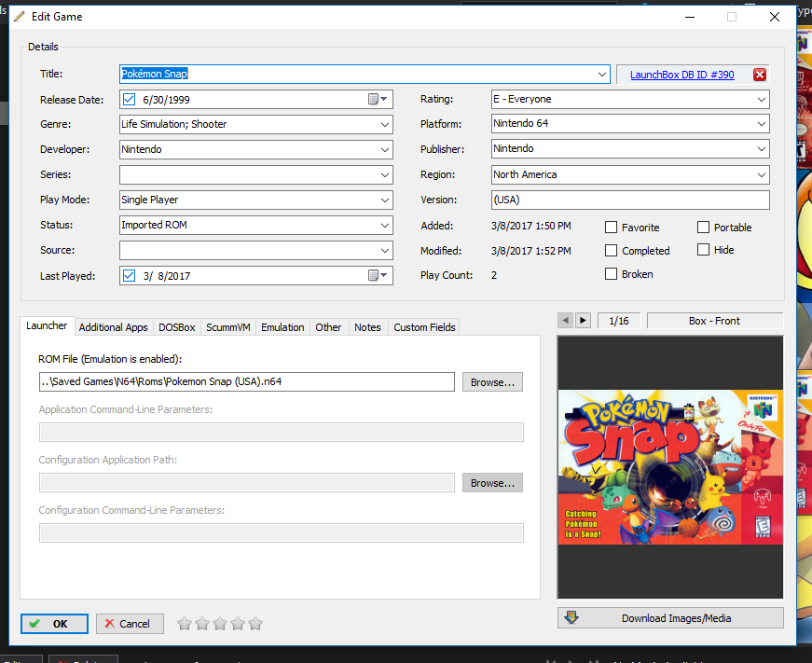The width and height of the screenshot is (812, 663).
Task: Toggle the Release Date checkbox
Action: 129,100
